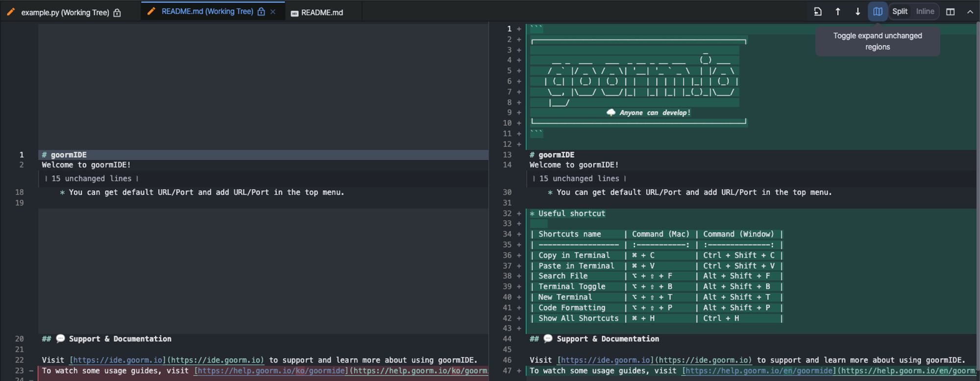Collapse the toolbar with the chevron-up arrow
This screenshot has height=381, width=980.
[x=970, y=12]
